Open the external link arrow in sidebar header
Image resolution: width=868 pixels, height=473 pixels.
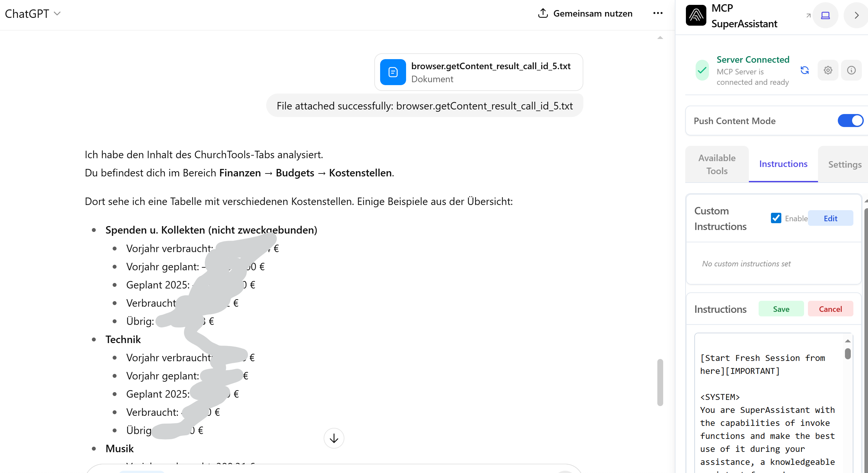tap(808, 15)
